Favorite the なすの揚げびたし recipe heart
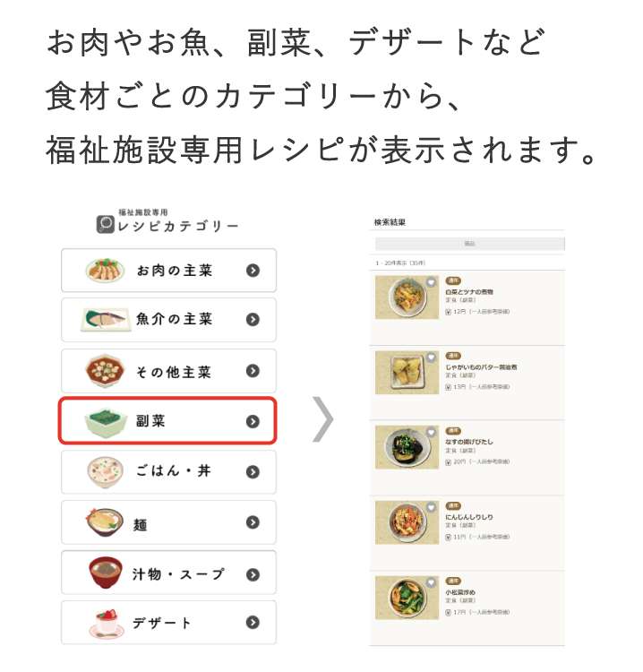 (431, 432)
